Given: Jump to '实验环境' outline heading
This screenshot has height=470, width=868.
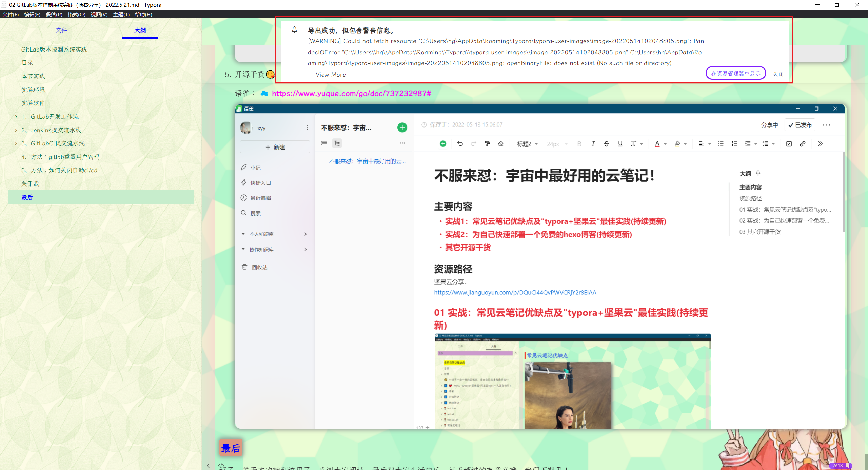Looking at the screenshot, I should coord(33,90).
